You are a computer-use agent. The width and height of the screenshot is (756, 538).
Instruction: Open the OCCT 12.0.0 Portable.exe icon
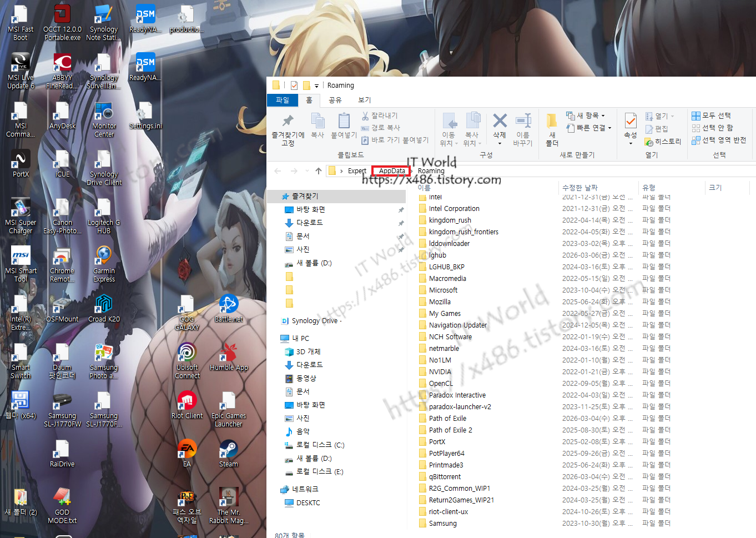tap(62, 23)
